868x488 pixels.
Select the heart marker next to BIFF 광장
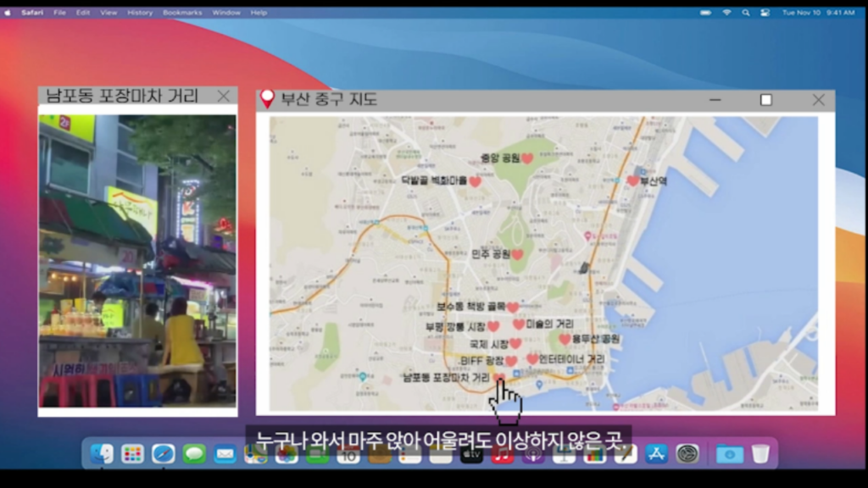[511, 361]
